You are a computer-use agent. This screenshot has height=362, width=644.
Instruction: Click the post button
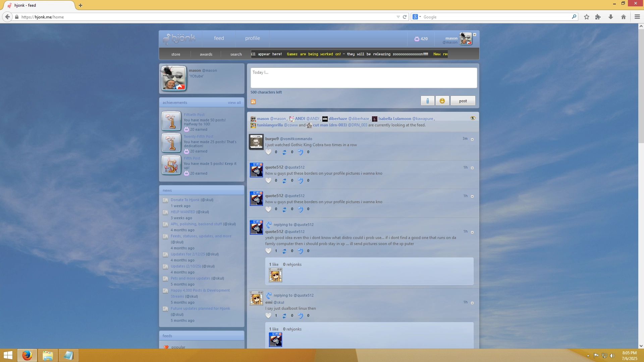[463, 101]
